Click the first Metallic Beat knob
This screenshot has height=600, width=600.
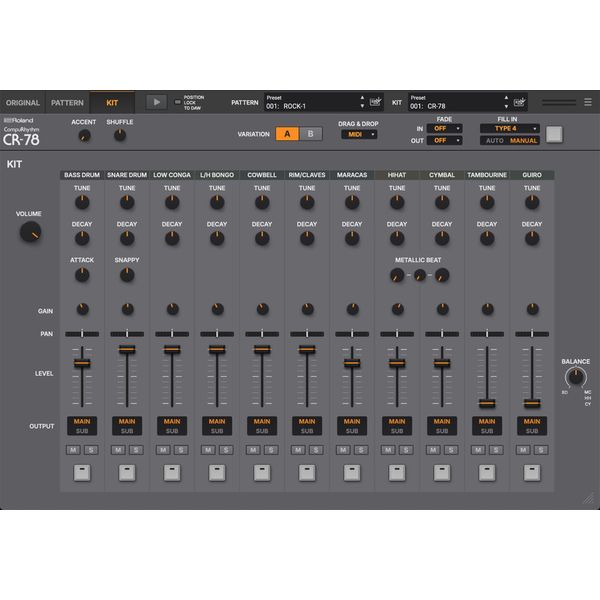(x=397, y=275)
